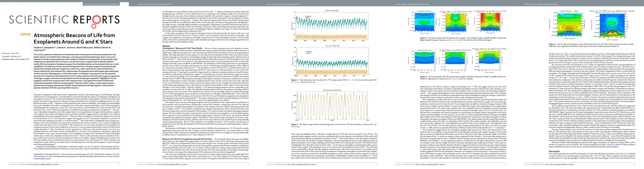Image resolution: width=644 pixels, height=169 pixels.
Task: Click the orange OPEN access label
Action: (x=26, y=35)
